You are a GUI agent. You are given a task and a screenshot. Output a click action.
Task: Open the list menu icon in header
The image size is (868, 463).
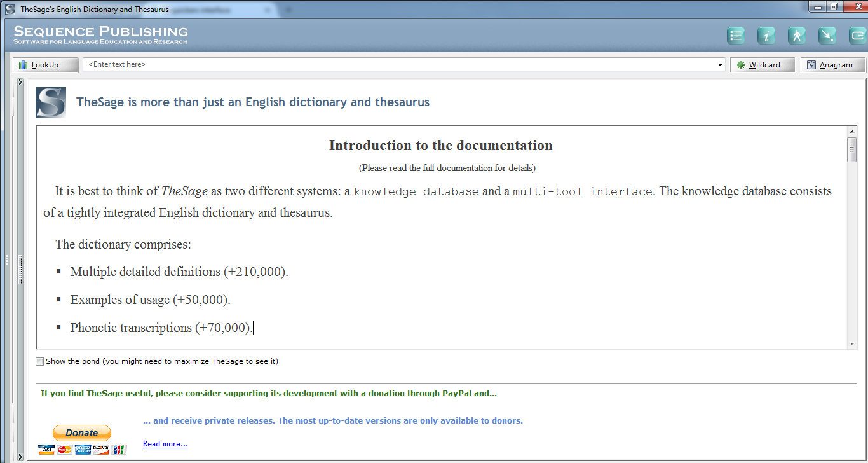(x=736, y=36)
